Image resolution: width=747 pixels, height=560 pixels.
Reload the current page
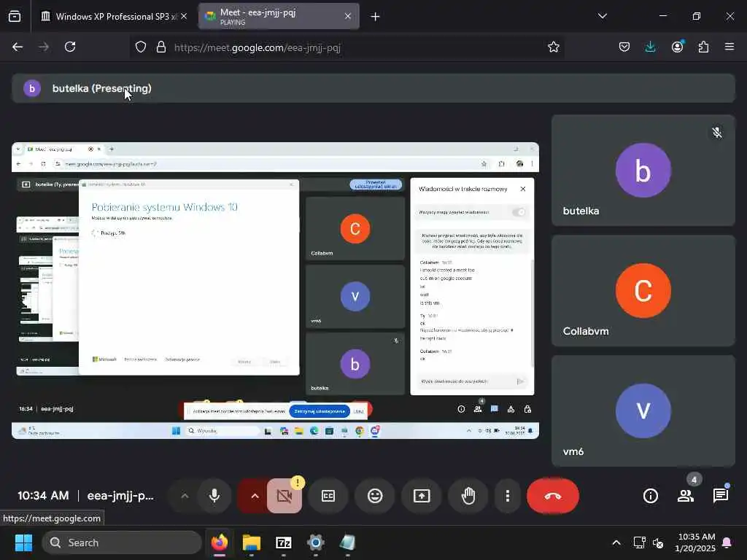point(70,47)
